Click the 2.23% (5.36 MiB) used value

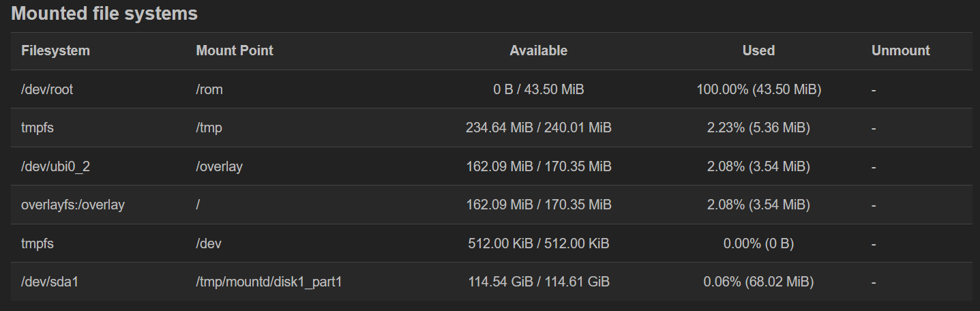tap(758, 128)
